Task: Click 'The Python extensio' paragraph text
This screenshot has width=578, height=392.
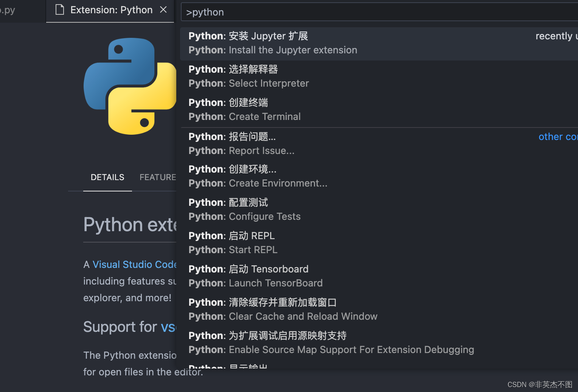Action: click(x=130, y=355)
